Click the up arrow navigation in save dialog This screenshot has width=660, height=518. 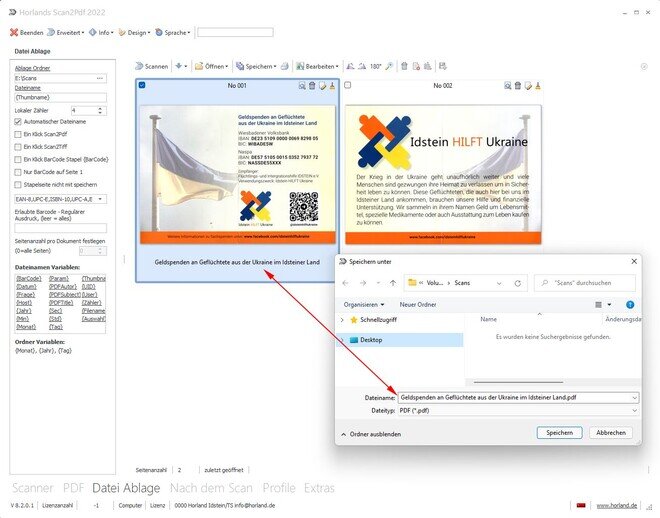392,283
